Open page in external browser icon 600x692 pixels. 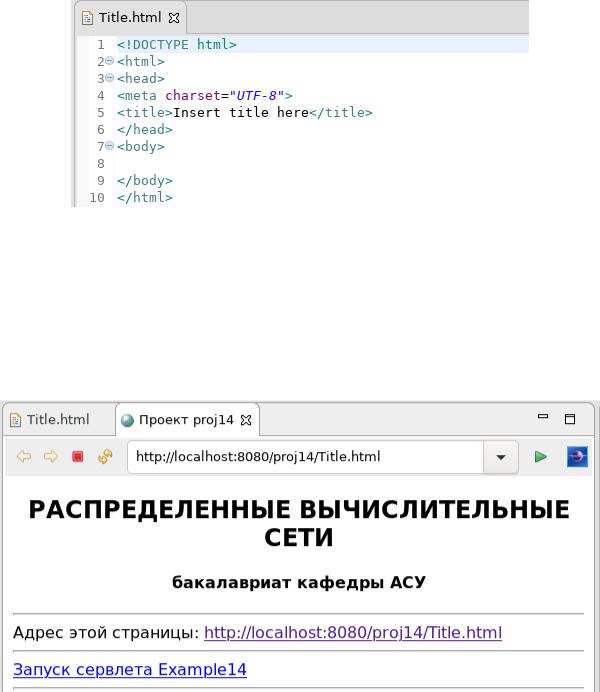577,457
